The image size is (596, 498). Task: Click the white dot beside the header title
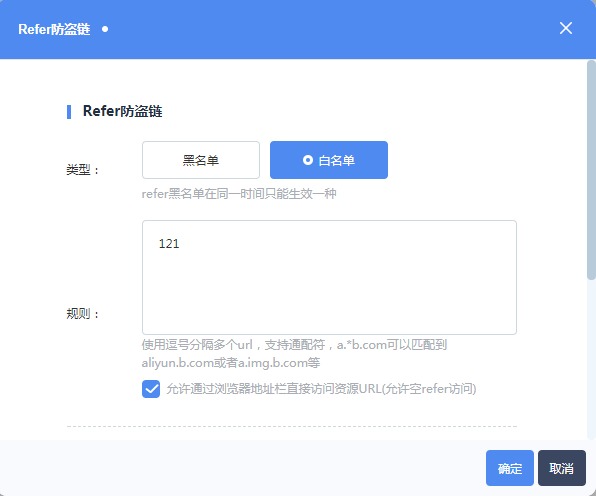(x=105, y=29)
